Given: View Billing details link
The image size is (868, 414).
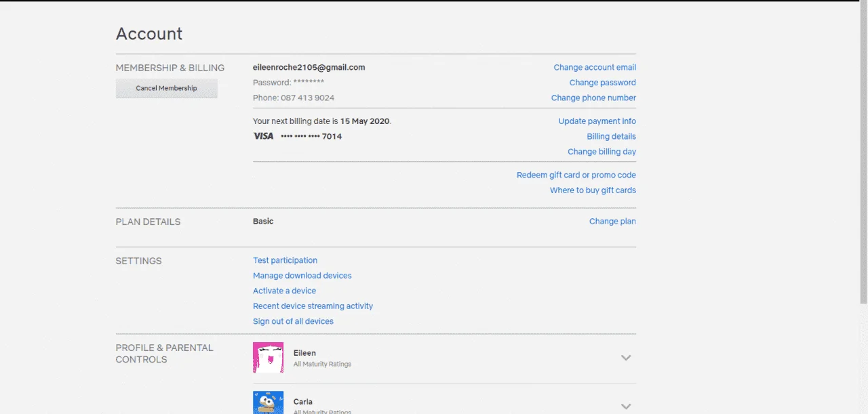Looking at the screenshot, I should click(611, 137).
